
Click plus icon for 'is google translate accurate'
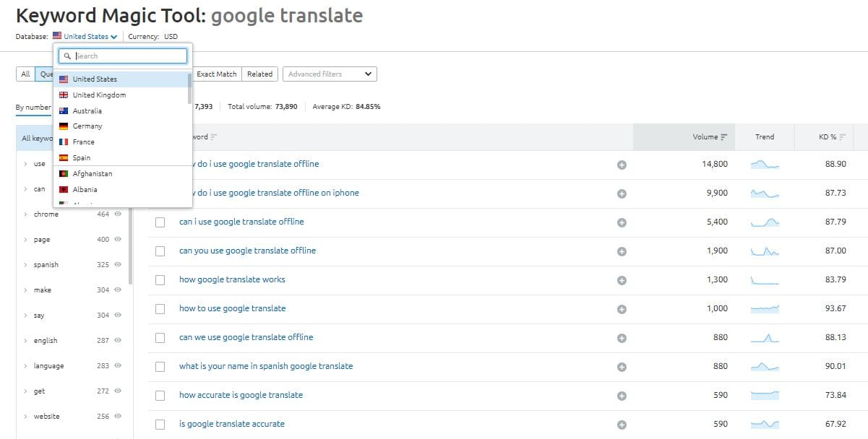pyautogui.click(x=622, y=425)
